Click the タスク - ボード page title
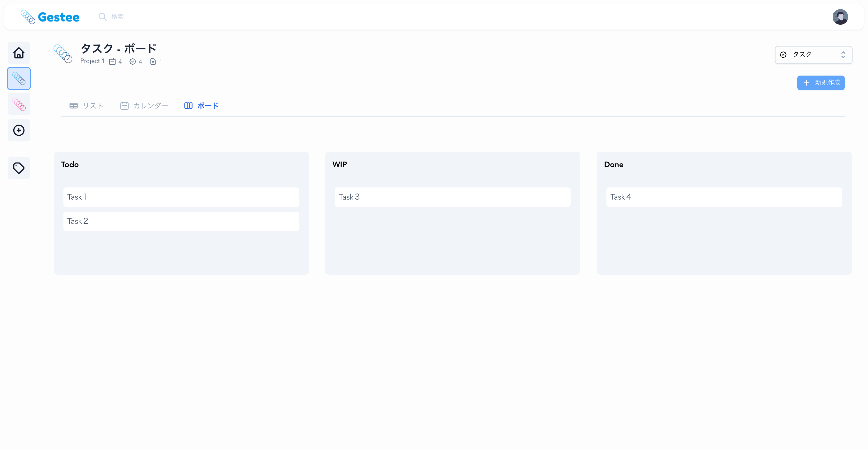The height and width of the screenshot is (449, 868). coord(119,48)
